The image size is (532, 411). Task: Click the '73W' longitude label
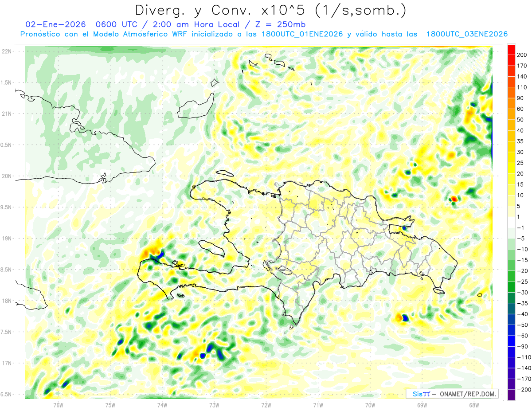[x=214, y=405]
